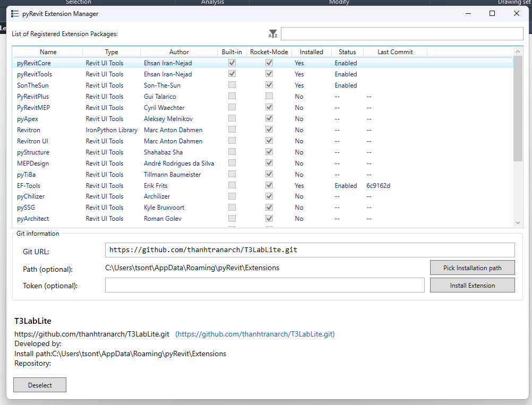Select the pySSG extension

[x=263, y=208]
